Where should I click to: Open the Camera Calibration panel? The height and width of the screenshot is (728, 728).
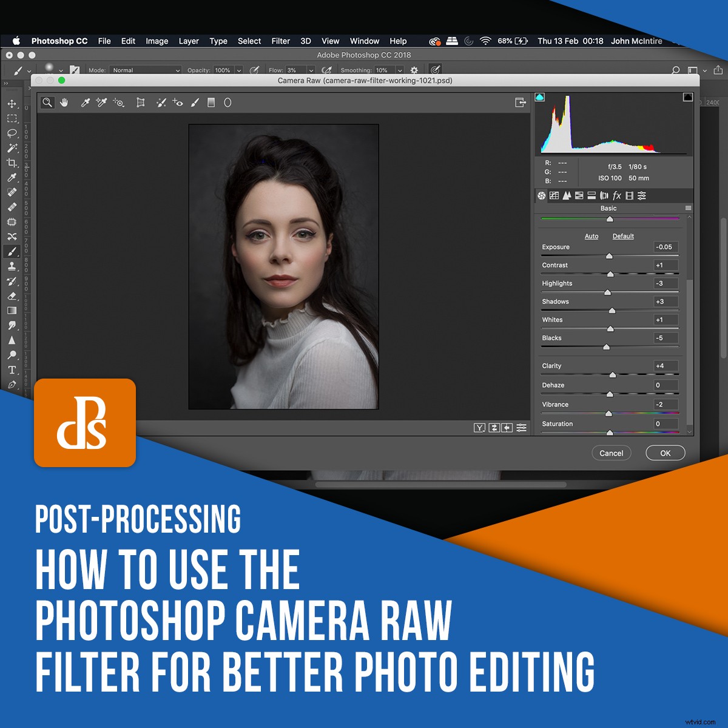coord(630,195)
